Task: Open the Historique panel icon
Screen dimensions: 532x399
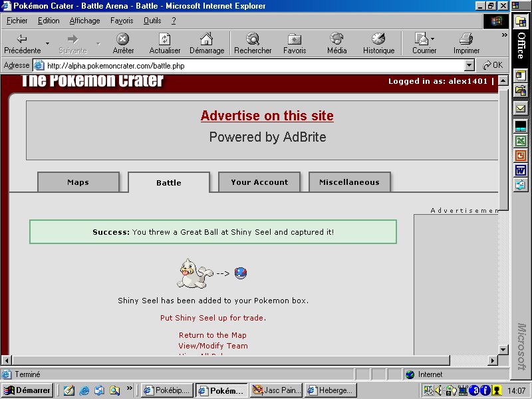Action: point(378,39)
